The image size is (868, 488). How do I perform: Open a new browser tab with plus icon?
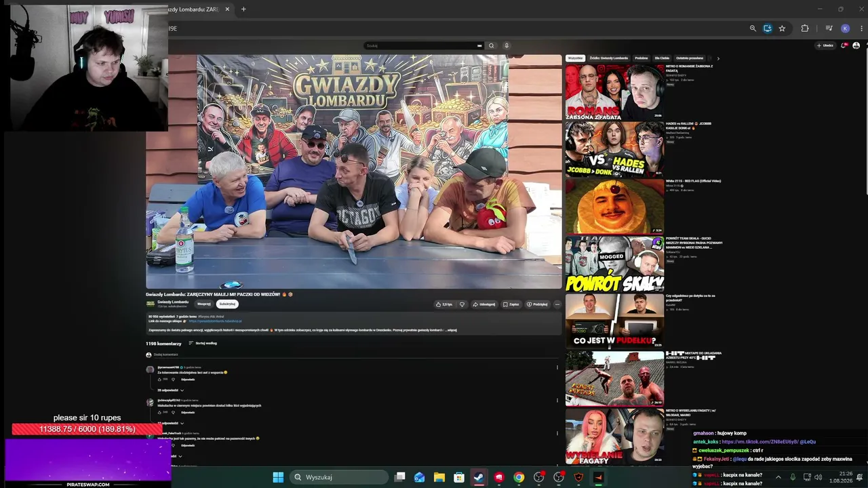[243, 9]
